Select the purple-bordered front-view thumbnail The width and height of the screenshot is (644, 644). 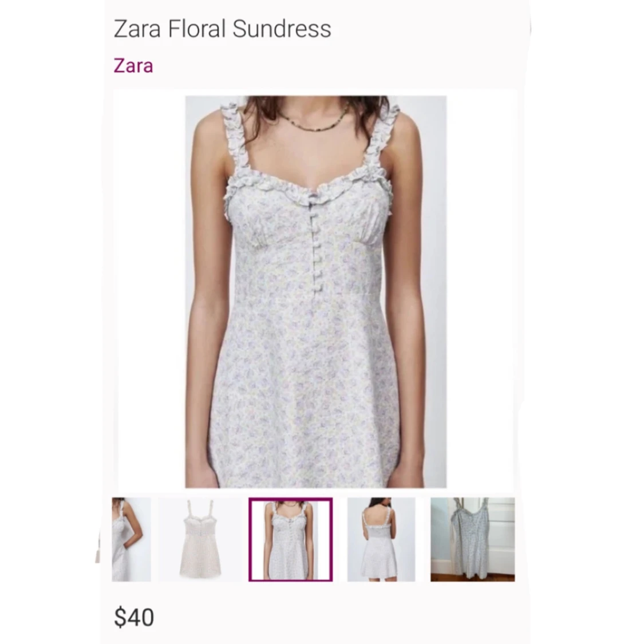tap(290, 539)
